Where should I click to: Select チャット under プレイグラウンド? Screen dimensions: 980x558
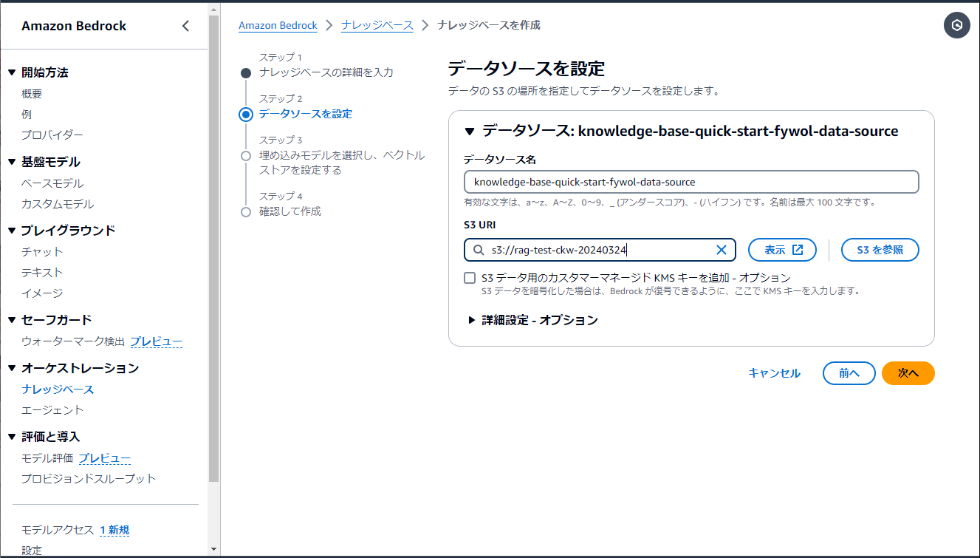35,251
